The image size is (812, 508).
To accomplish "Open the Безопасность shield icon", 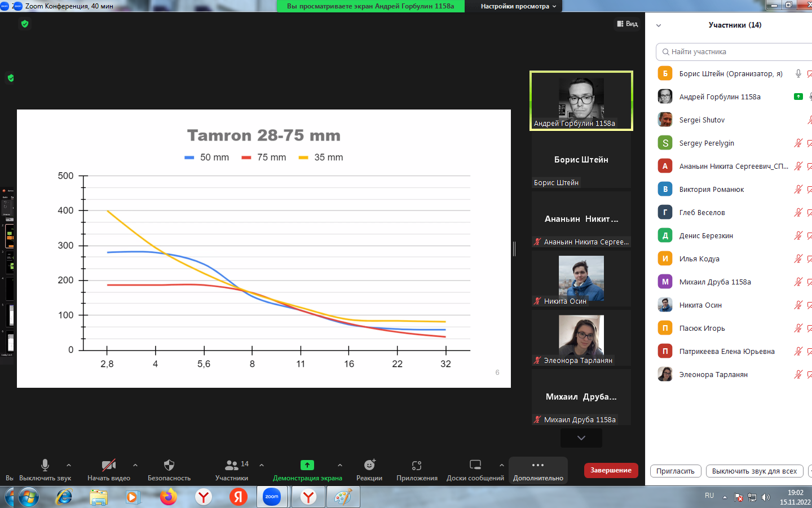I will 169,465.
